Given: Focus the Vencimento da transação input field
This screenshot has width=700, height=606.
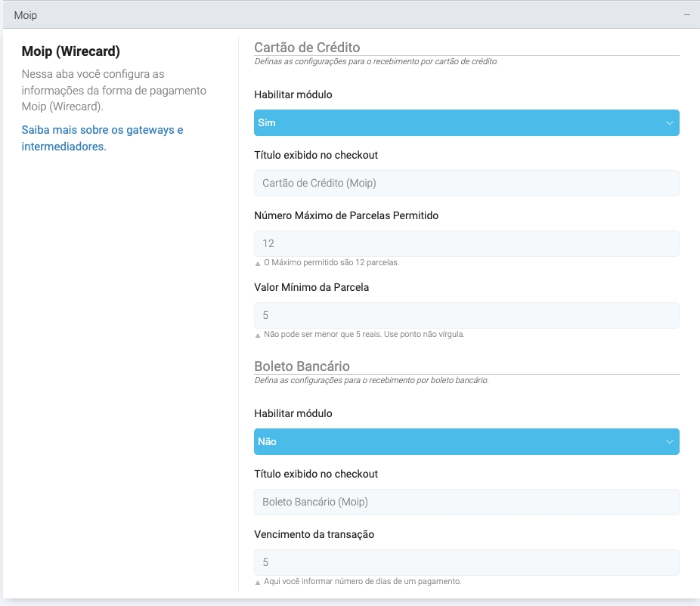Looking at the screenshot, I should point(466,563).
